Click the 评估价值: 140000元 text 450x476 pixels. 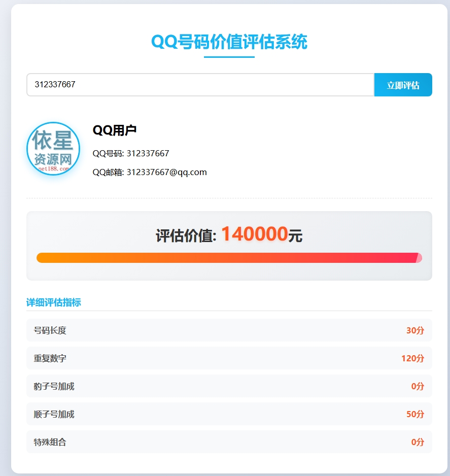pyautogui.click(x=229, y=234)
